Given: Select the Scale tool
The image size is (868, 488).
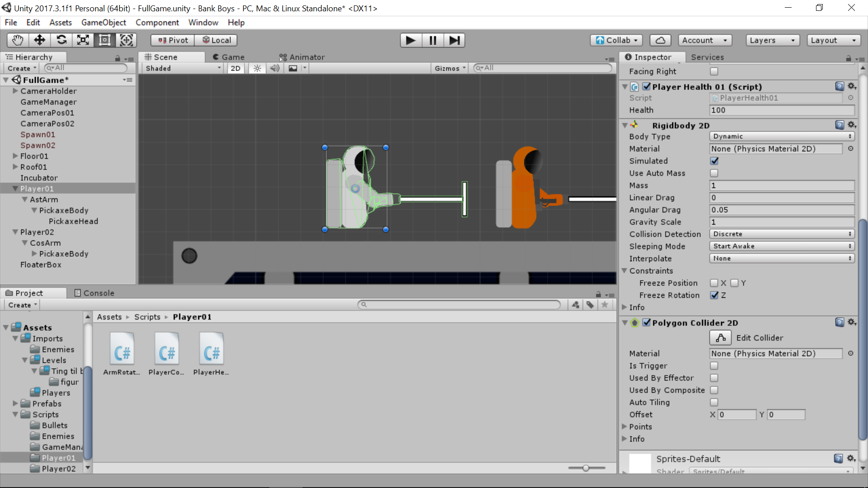Looking at the screenshot, I should pyautogui.click(x=83, y=40).
